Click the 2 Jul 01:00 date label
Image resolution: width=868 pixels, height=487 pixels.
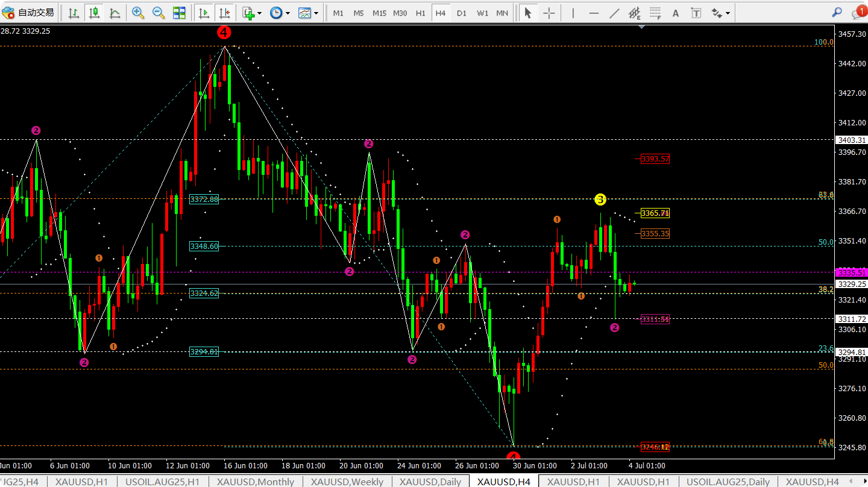(589, 466)
